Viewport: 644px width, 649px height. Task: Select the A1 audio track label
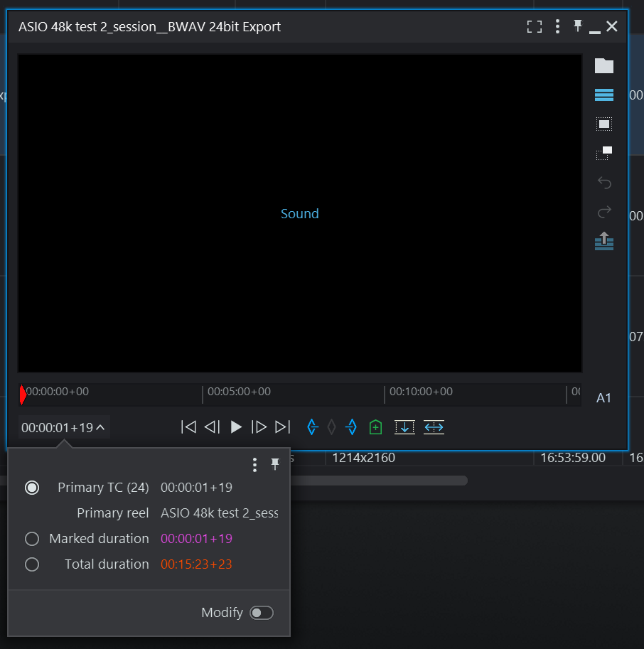pos(603,398)
